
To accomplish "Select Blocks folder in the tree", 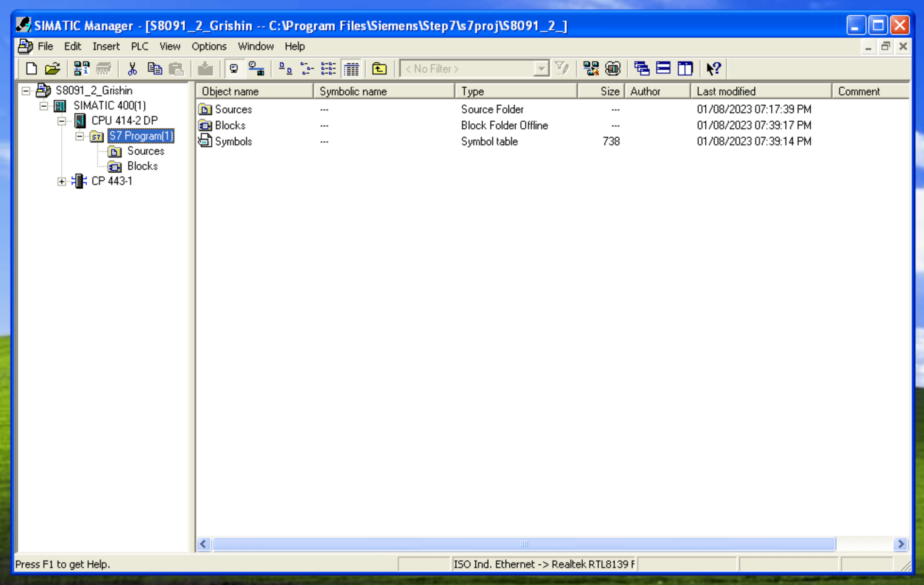I will tap(142, 166).
